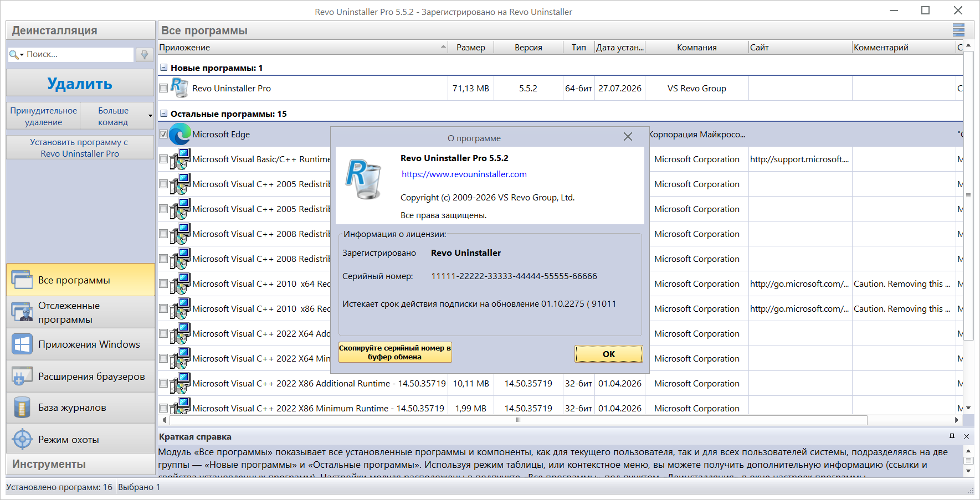The image size is (980, 500).
Task: Tick the 2022 X86 Additional Runtime checkbox
Action: click(x=163, y=383)
